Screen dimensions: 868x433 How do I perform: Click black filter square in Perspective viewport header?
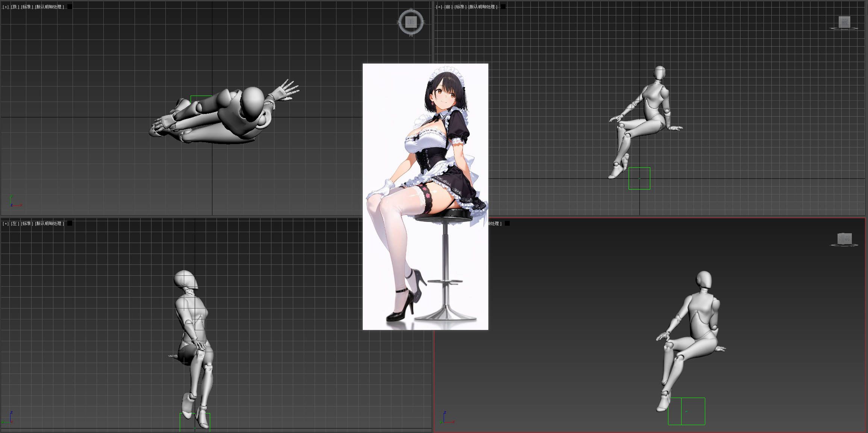click(x=507, y=223)
